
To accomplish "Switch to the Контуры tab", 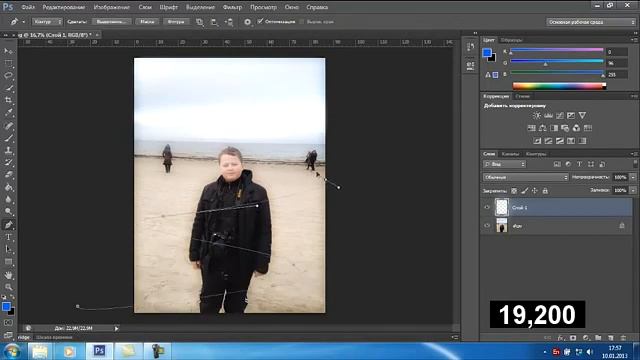I will [536, 154].
